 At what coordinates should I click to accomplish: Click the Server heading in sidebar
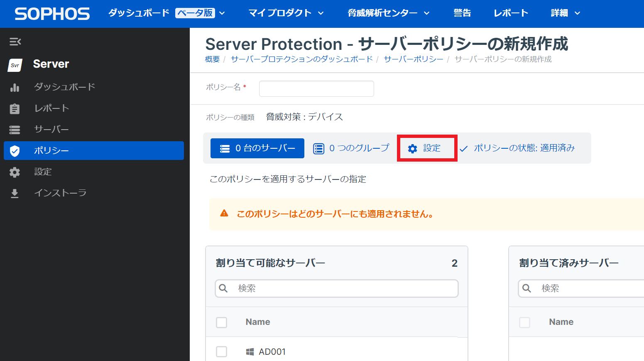click(x=51, y=64)
